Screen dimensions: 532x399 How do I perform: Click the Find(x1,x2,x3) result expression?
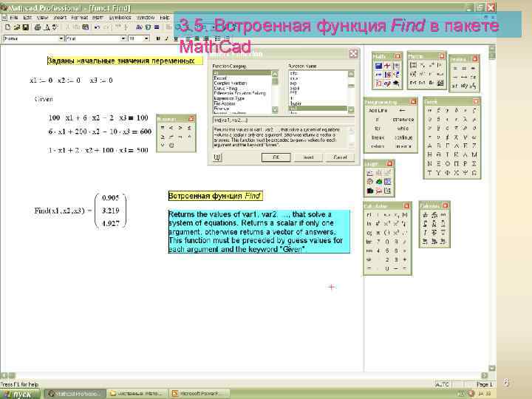80,211
